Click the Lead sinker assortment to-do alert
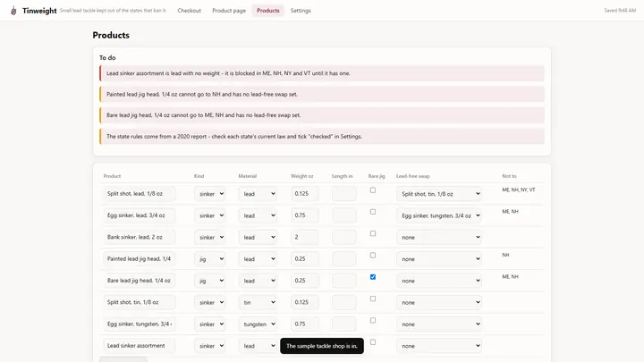Viewport: 644px width, 362px height. pos(322,73)
